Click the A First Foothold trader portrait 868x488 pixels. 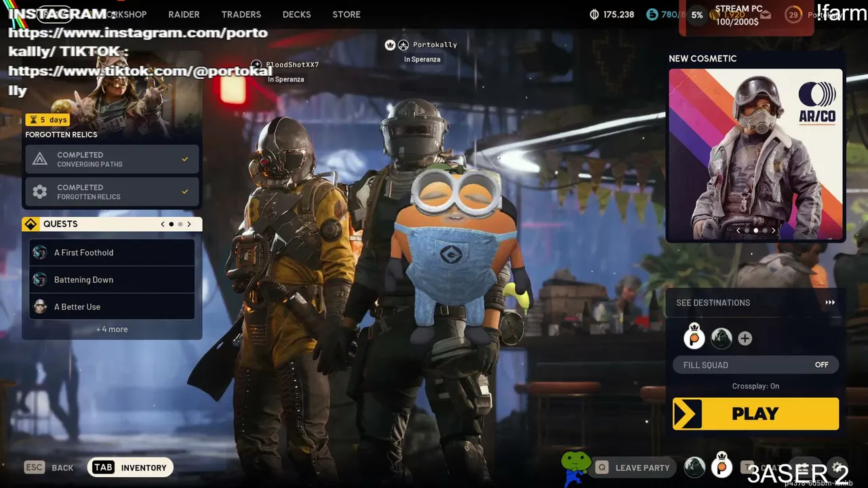pyautogui.click(x=40, y=253)
